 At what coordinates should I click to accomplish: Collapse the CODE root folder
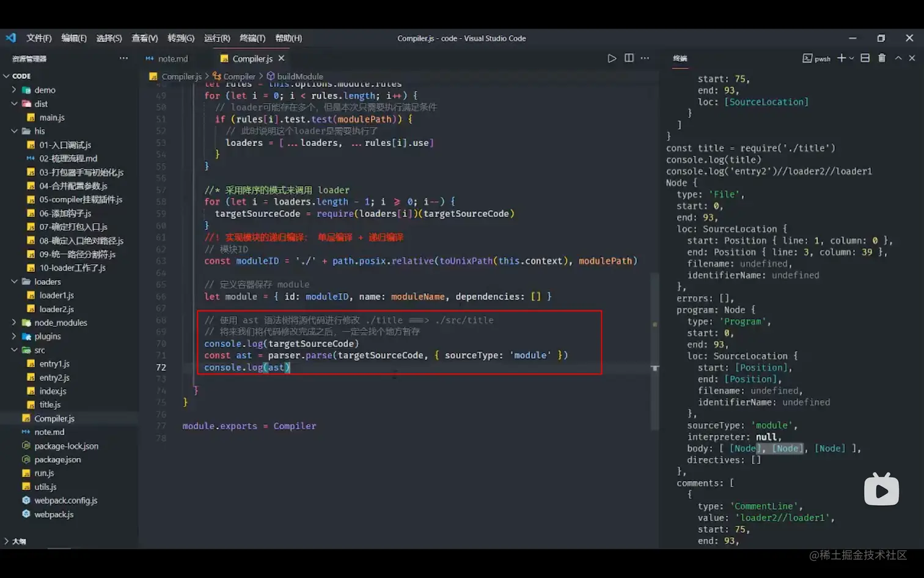(7, 76)
